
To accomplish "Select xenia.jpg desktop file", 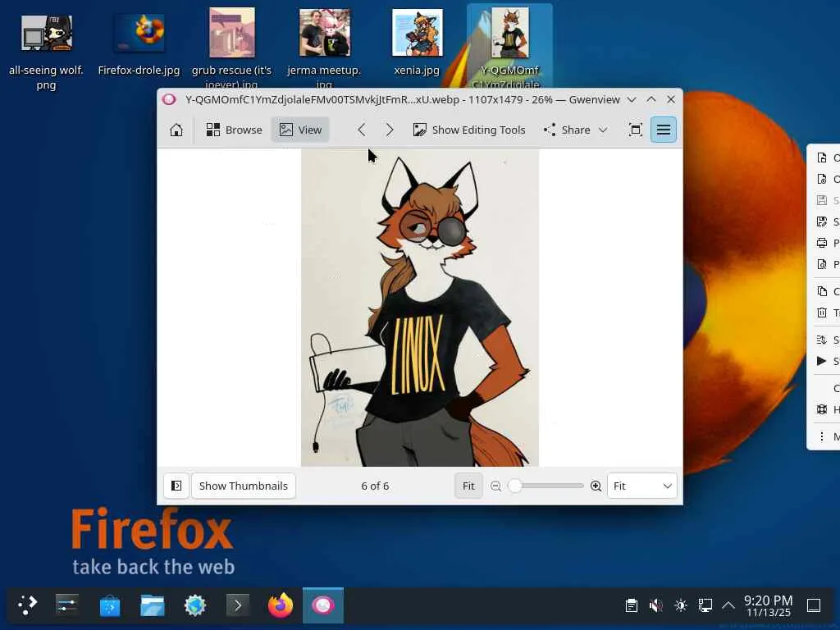I will [x=417, y=43].
